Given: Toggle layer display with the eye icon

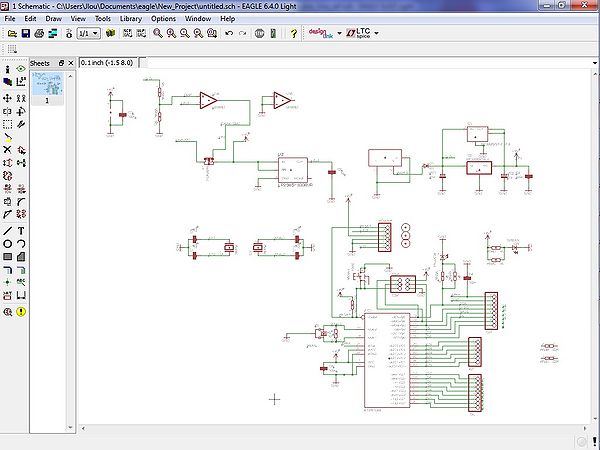Looking at the screenshot, I should pos(21,69).
